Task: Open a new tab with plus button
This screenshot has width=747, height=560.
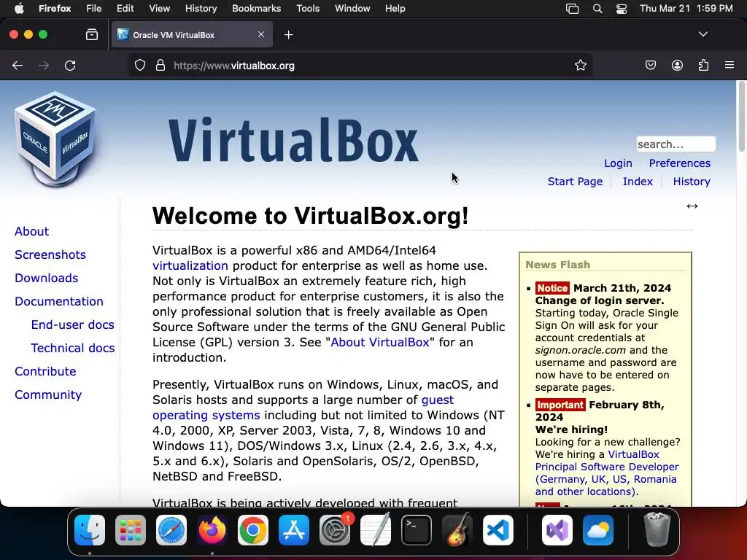Action: point(288,35)
